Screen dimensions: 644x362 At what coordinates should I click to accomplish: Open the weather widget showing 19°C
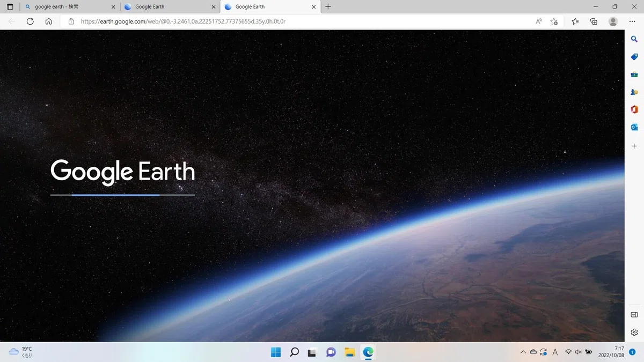click(20, 352)
